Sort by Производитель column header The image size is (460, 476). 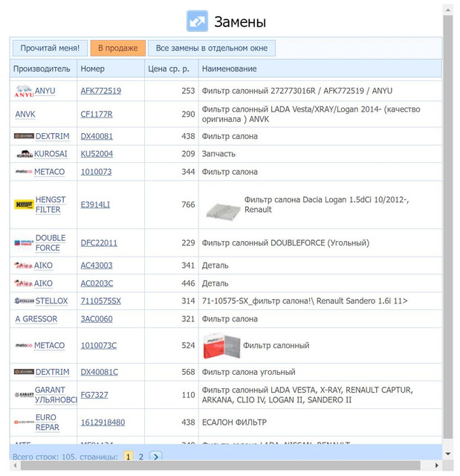[42, 69]
